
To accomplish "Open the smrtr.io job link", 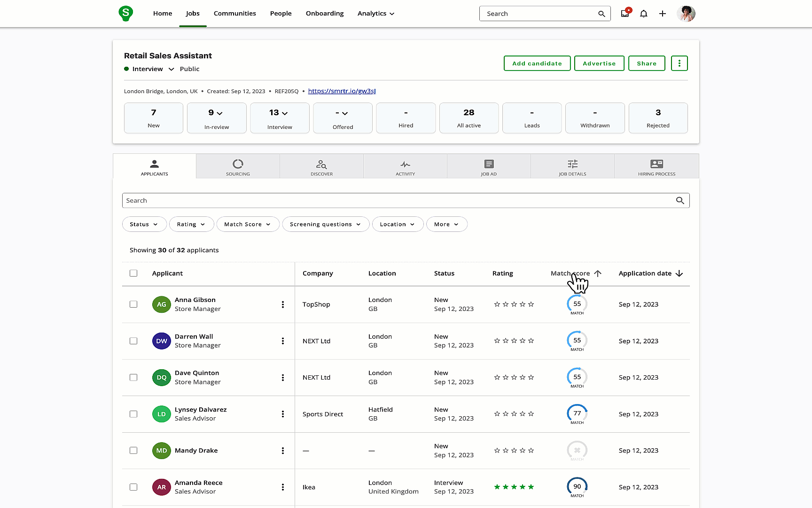I will (342, 91).
